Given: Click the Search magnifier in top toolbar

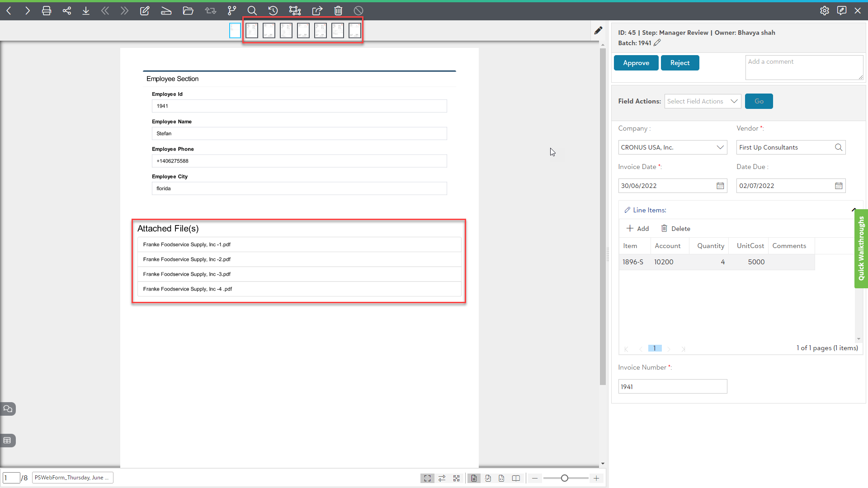Looking at the screenshot, I should (x=252, y=10).
